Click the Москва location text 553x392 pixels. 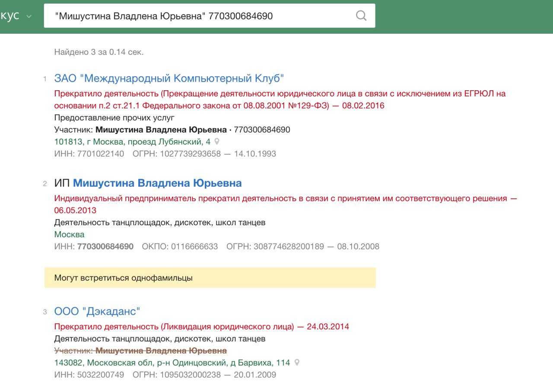pyautogui.click(x=69, y=235)
